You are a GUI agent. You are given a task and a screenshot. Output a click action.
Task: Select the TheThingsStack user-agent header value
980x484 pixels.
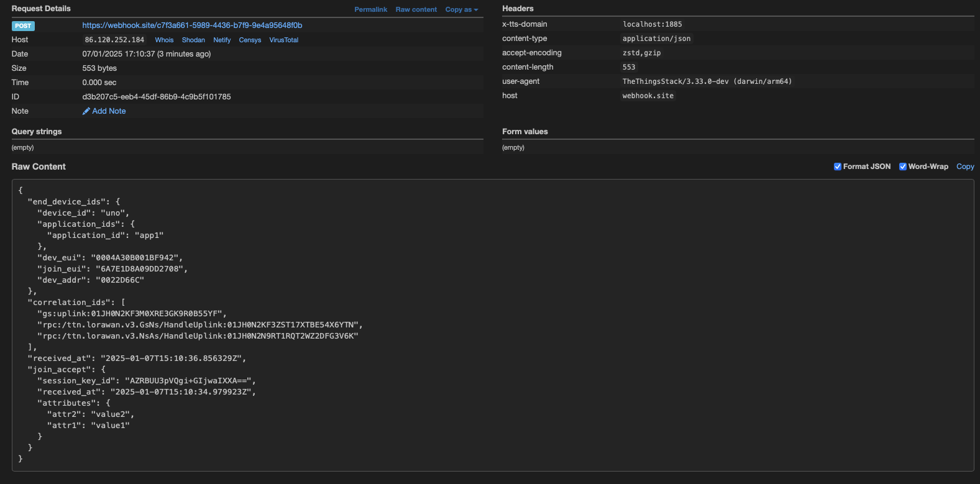tap(707, 81)
